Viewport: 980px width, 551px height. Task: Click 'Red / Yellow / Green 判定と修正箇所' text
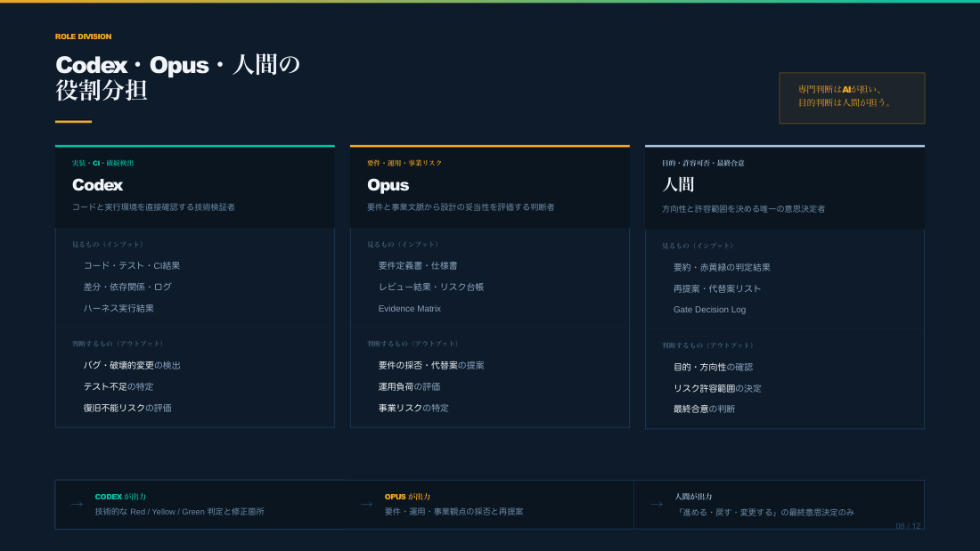(x=197, y=512)
